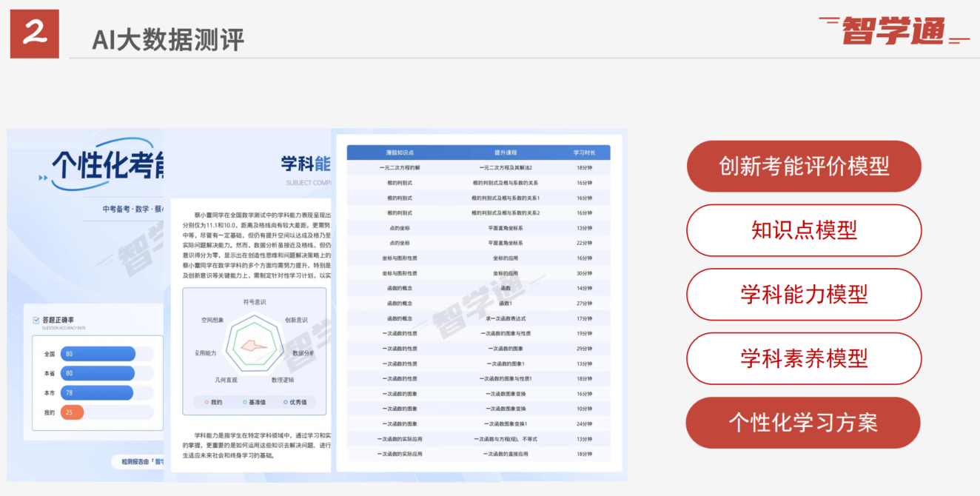Click the 29分钟 duration cell
Screen dimensions: 980x496
[x=584, y=348]
